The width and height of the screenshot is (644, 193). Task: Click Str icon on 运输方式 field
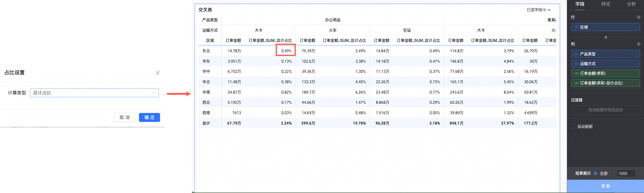pos(576,64)
